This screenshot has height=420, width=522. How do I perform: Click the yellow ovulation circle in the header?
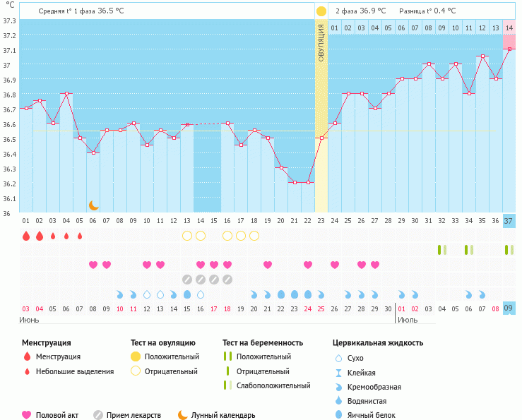[321, 11]
